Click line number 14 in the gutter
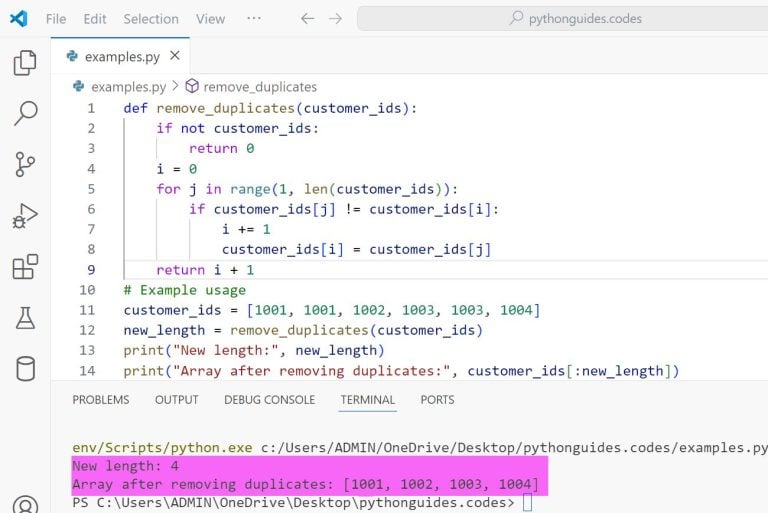Image resolution: width=768 pixels, height=513 pixels. coord(87,371)
